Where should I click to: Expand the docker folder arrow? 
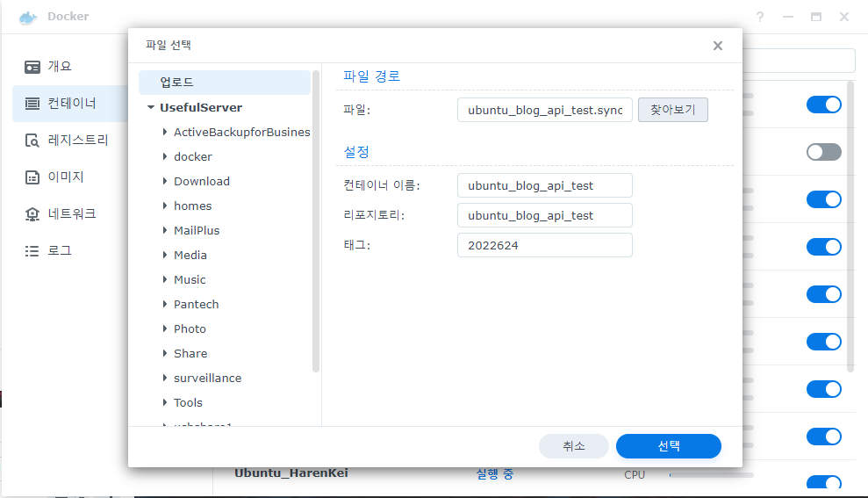[164, 156]
